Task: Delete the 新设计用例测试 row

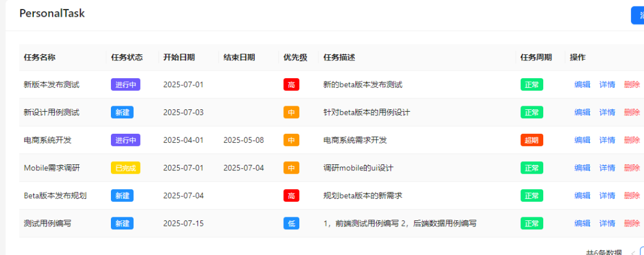Action: (x=631, y=112)
